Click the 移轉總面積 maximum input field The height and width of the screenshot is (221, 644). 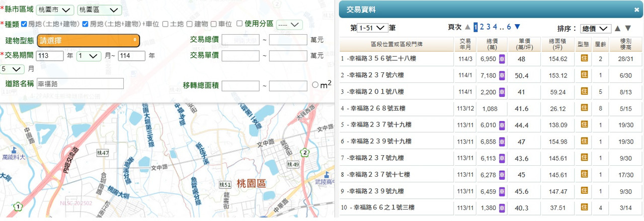pos(288,86)
